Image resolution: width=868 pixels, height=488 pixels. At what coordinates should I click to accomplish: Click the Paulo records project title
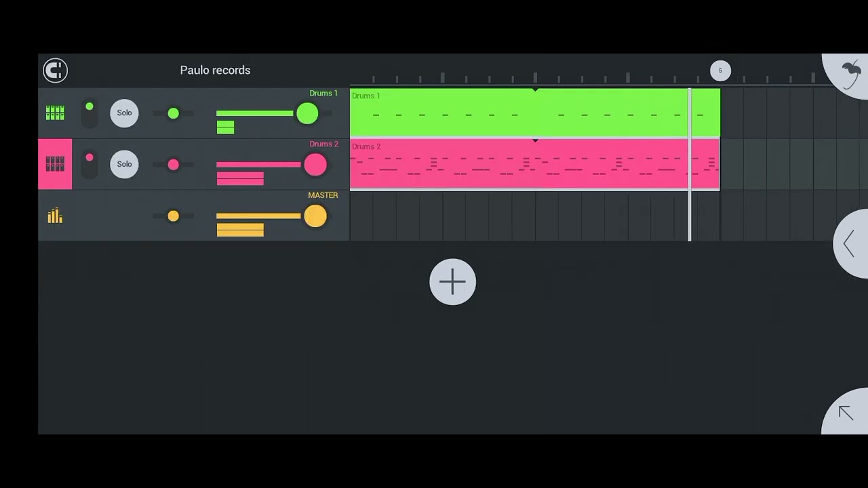(x=215, y=70)
